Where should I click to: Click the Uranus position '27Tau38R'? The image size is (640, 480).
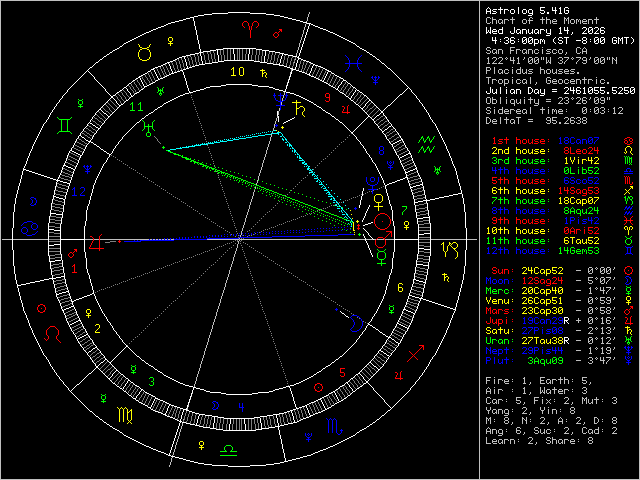tap(545, 341)
